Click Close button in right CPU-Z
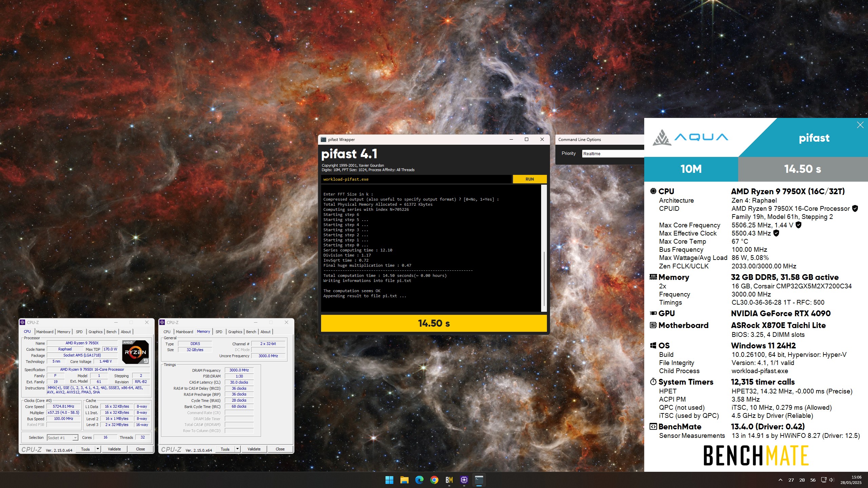This screenshot has width=868, height=488. pyautogui.click(x=280, y=449)
